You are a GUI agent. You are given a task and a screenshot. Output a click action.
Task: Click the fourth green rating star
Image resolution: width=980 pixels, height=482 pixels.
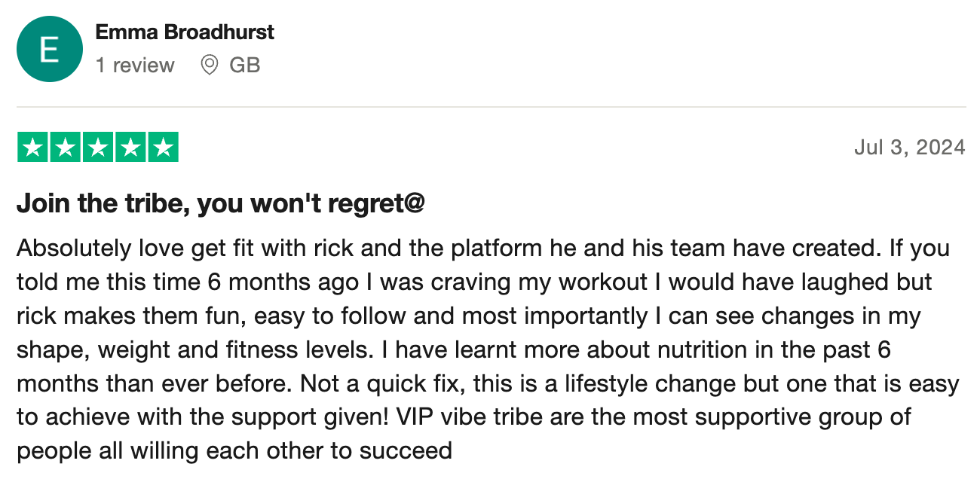click(x=130, y=148)
